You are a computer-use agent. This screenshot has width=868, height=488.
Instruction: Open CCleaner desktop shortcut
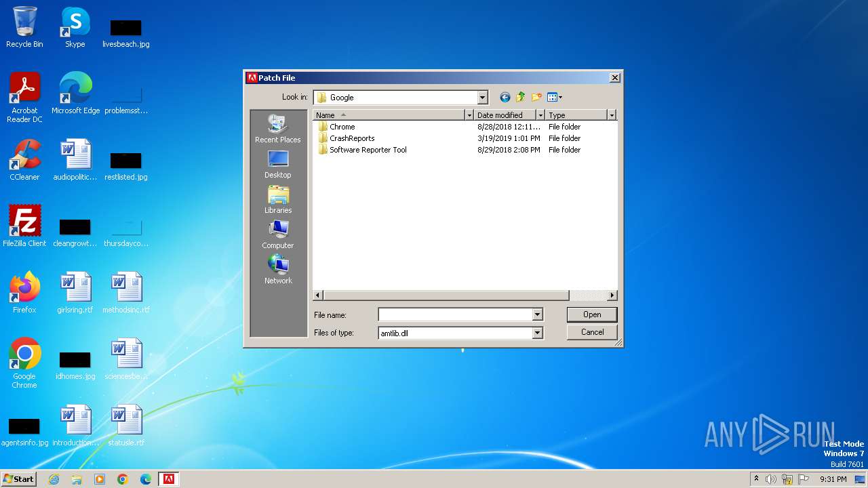pos(24,160)
